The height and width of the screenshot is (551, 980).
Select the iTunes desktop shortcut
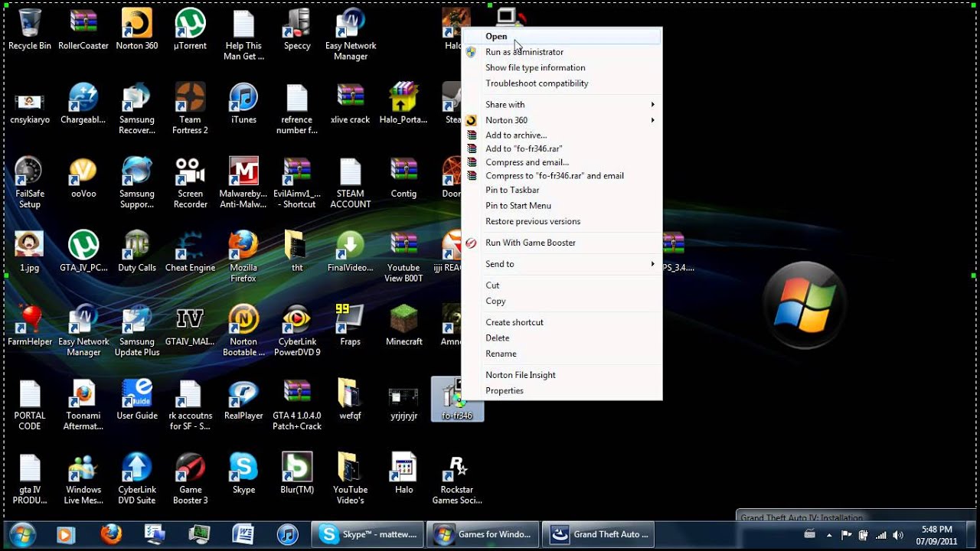[243, 104]
